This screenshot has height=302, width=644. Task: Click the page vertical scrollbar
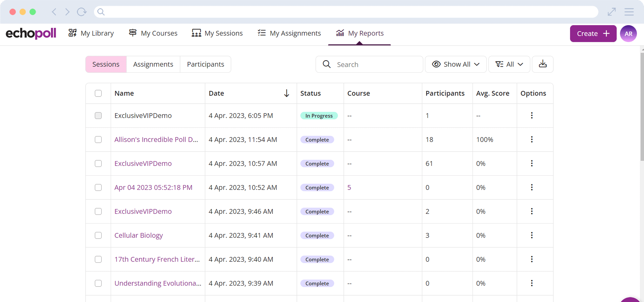(x=642, y=107)
